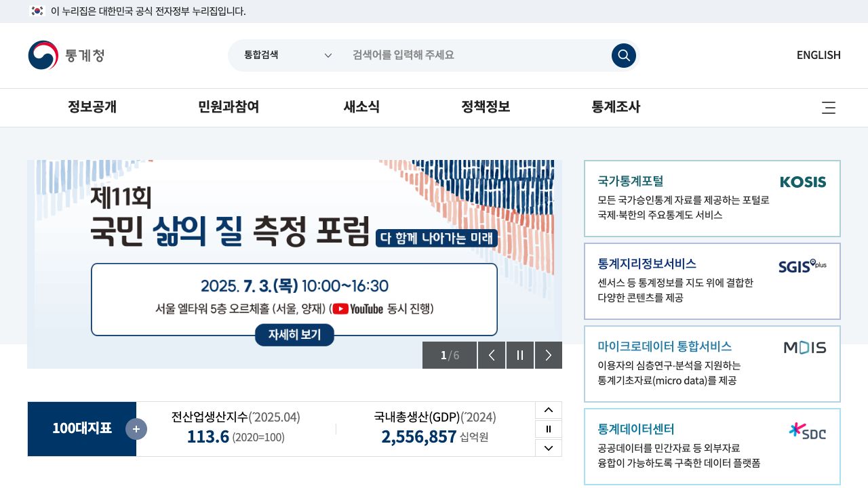This screenshot has height=488, width=868.
Task: Click the search magnifier icon button
Action: (623, 56)
